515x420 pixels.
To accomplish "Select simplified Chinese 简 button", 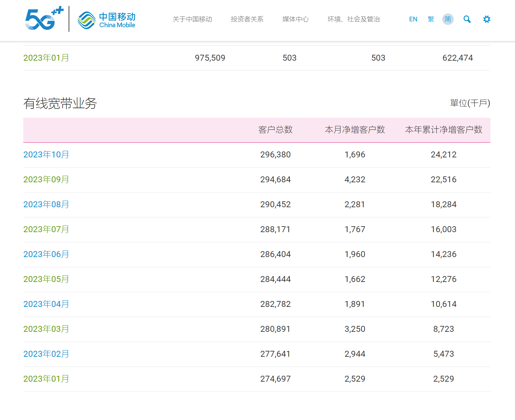I will [448, 19].
